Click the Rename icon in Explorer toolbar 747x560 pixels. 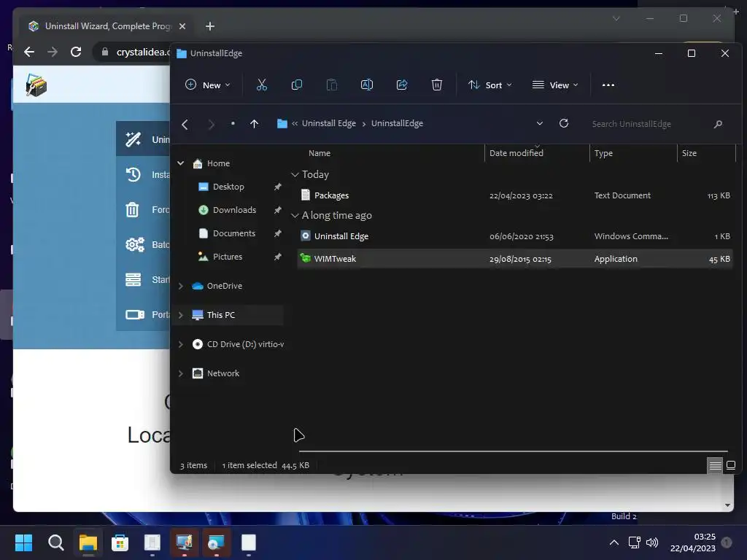pos(366,85)
